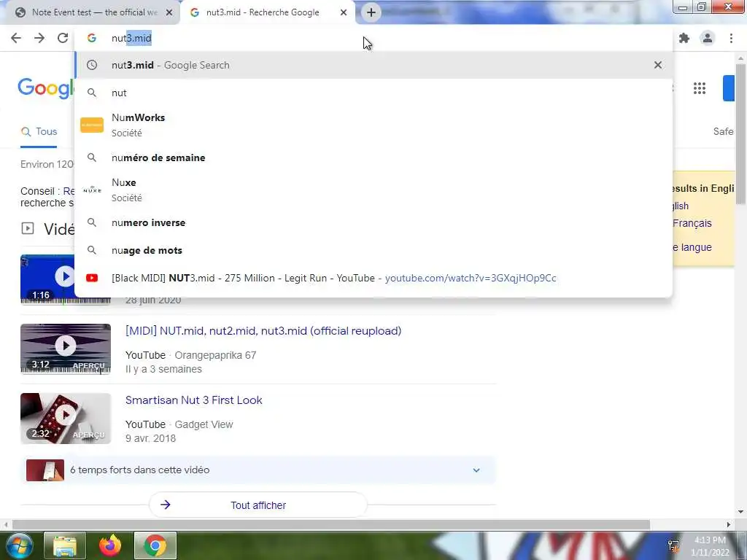Reload the page with refresh icon
Image resolution: width=747 pixels, height=560 pixels.
click(x=63, y=38)
